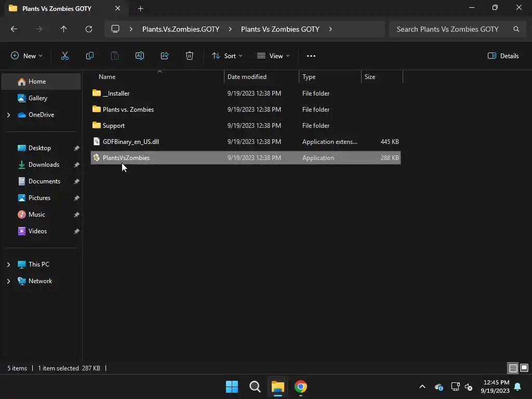Open the notifications bell
The width and height of the screenshot is (532, 399).
(518, 387)
